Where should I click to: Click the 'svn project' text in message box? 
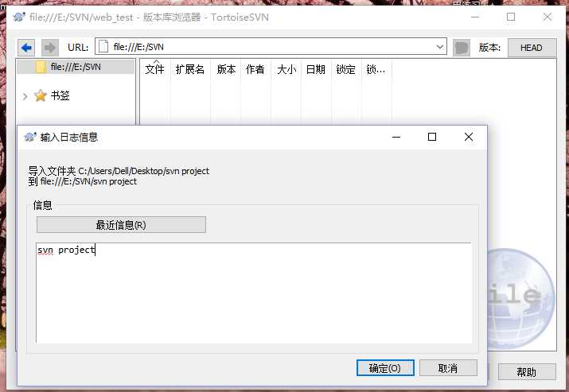[66, 250]
